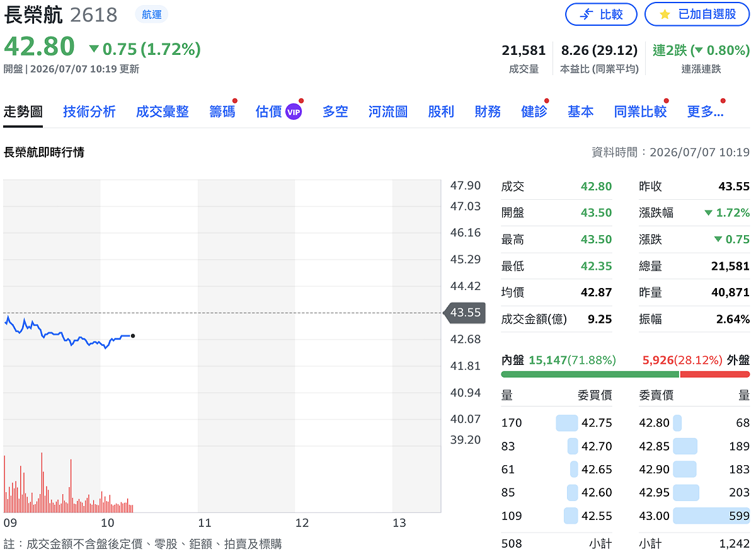Image resolution: width=756 pixels, height=554 pixels.
Task: Click the bid-side 小計 508 total
Action: [512, 543]
